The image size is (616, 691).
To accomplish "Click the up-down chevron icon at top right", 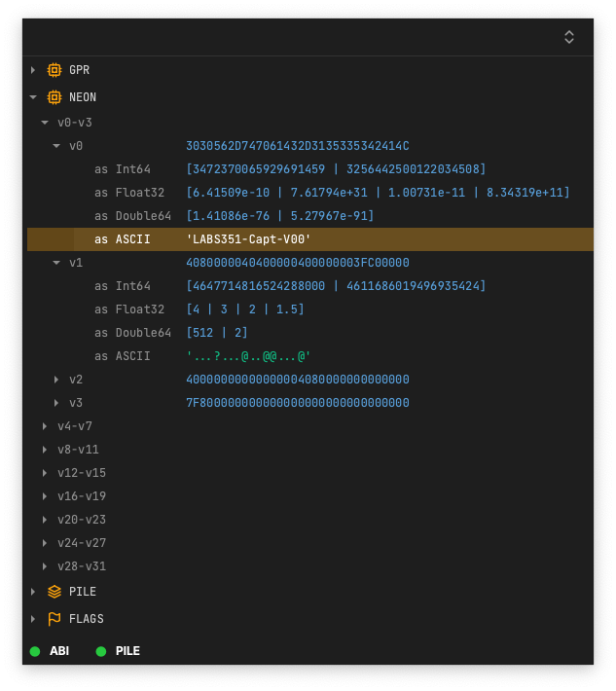I will click(x=569, y=37).
